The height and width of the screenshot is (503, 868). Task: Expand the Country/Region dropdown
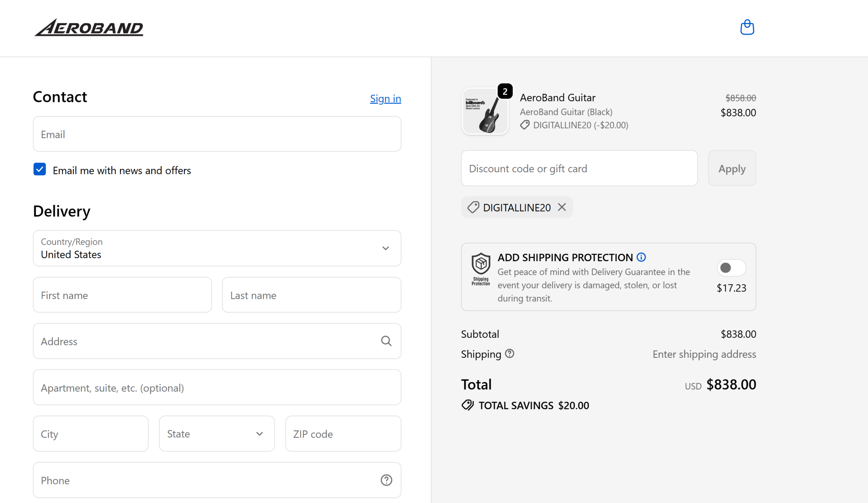[217, 248]
